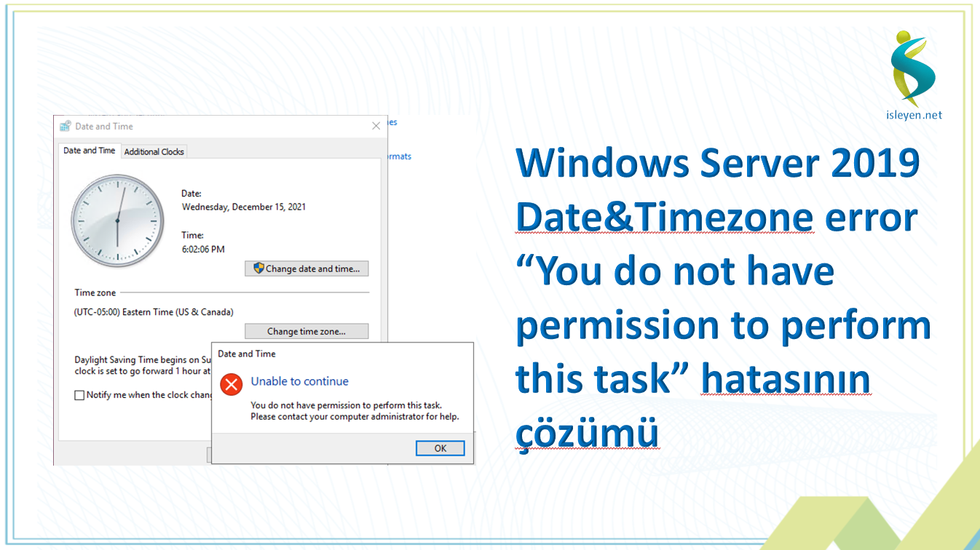Enable Notify me when the clock changes checkbox
This screenshot has width=980, height=550.
(x=79, y=395)
